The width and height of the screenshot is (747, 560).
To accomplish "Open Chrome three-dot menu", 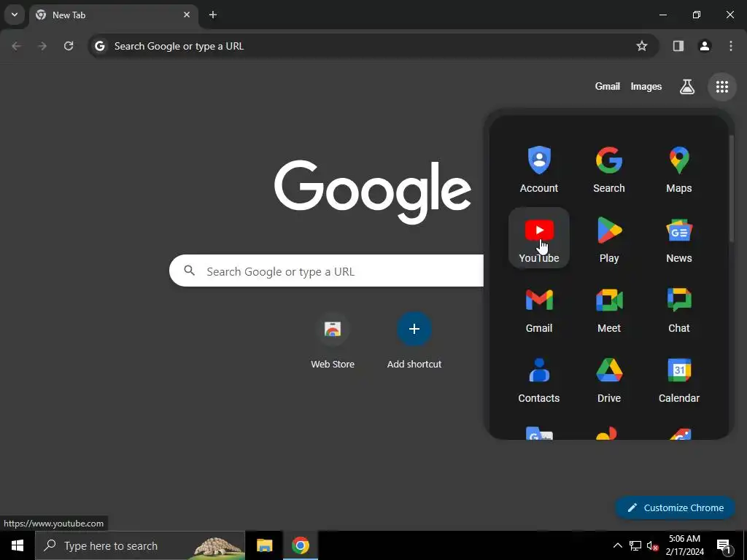I will (730, 46).
